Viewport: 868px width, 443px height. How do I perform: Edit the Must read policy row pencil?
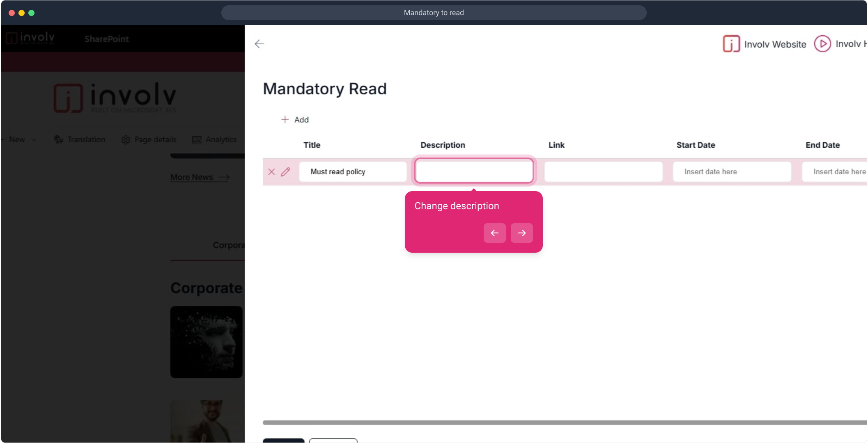(x=285, y=172)
